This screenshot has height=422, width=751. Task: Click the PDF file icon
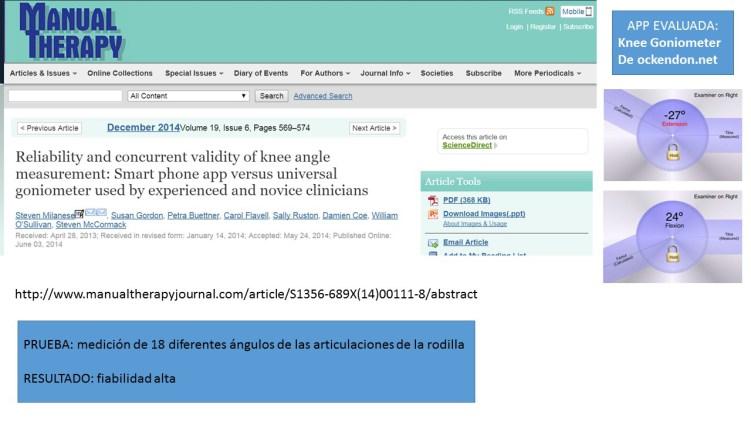click(433, 200)
